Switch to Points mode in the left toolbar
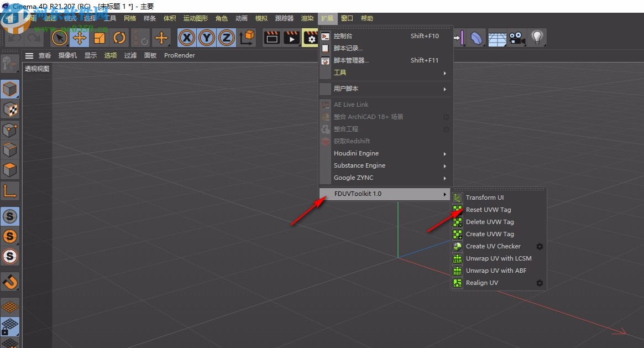Viewport: 644px width, 348px height. (x=10, y=130)
